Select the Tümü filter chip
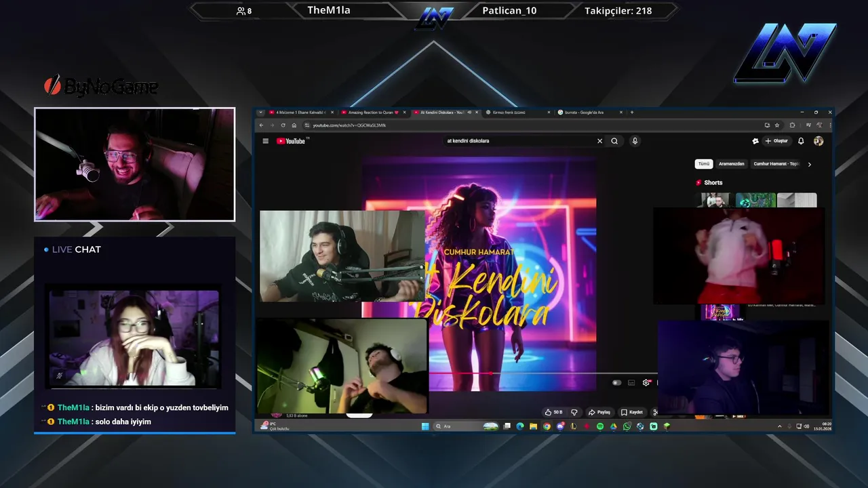This screenshot has height=488, width=868. tap(704, 164)
